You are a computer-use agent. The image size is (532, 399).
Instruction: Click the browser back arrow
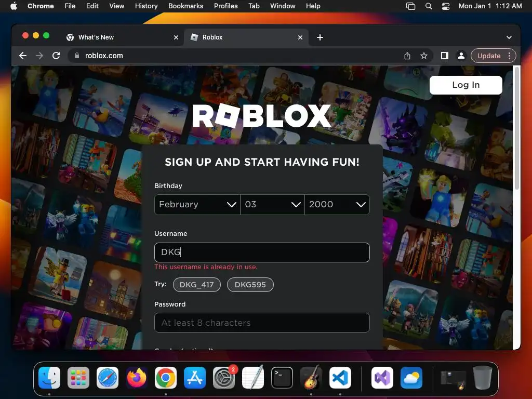pos(23,56)
